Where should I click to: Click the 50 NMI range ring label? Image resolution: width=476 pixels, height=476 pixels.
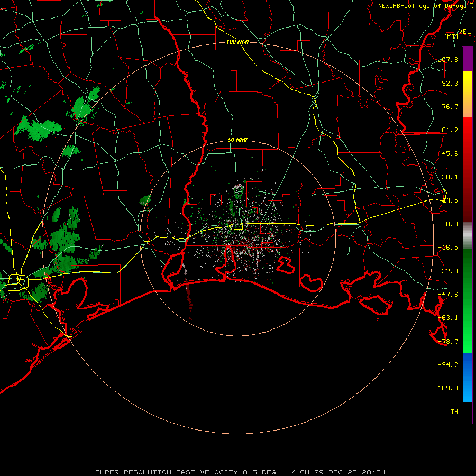[237, 140]
